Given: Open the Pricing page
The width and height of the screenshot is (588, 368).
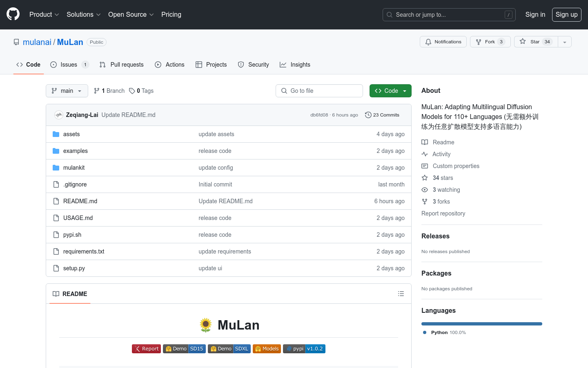Looking at the screenshot, I should coord(171,14).
